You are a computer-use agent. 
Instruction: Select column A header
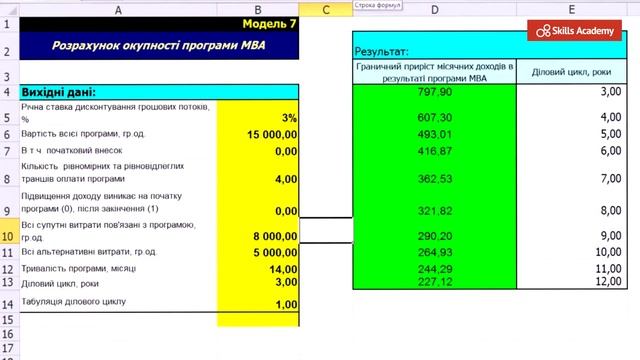click(118, 10)
